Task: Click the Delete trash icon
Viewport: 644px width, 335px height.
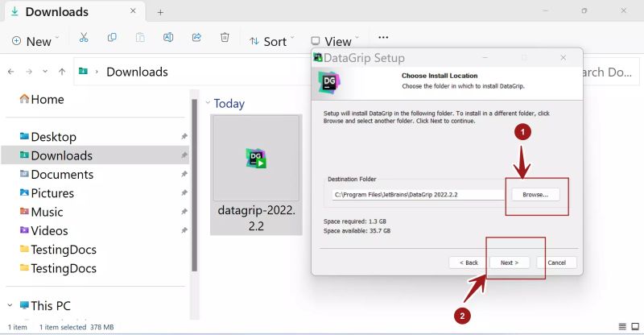Action: tap(225, 38)
